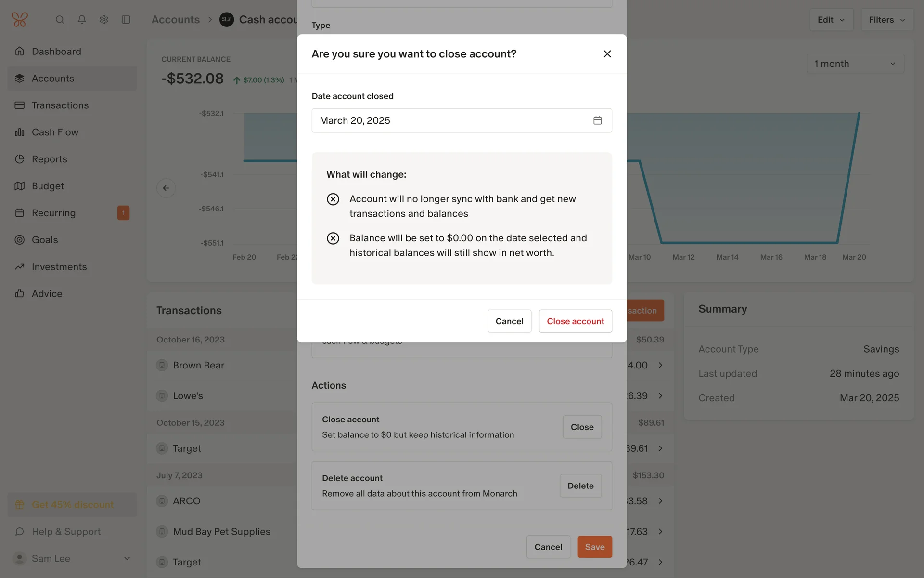This screenshot has height=578, width=924.
Task: Open the Edit dropdown menu
Action: (831, 20)
